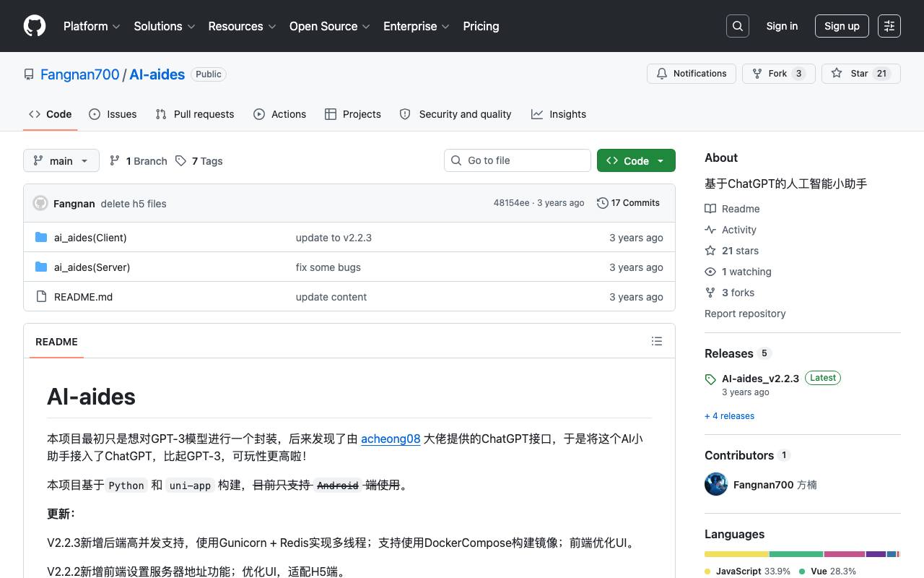Click the Sign in link
Image resolution: width=924 pixels, height=578 pixels.
click(782, 26)
